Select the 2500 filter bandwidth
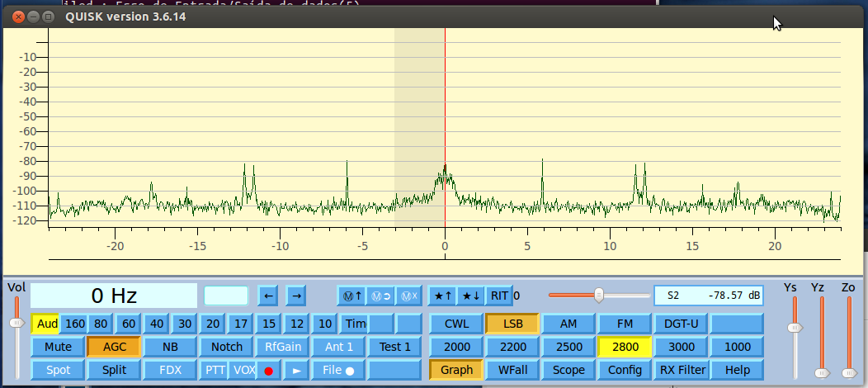Image resolution: width=868 pixels, height=388 pixels. pyautogui.click(x=568, y=347)
